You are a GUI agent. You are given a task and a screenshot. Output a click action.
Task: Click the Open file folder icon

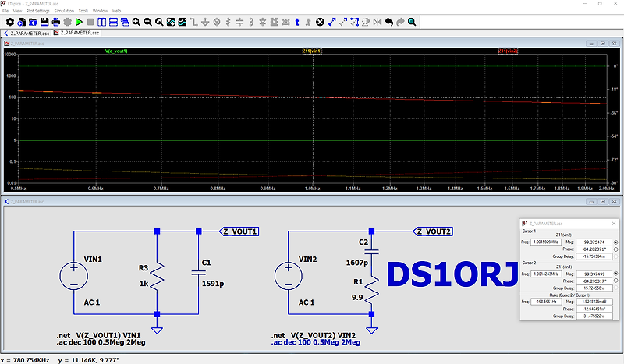tap(33, 23)
